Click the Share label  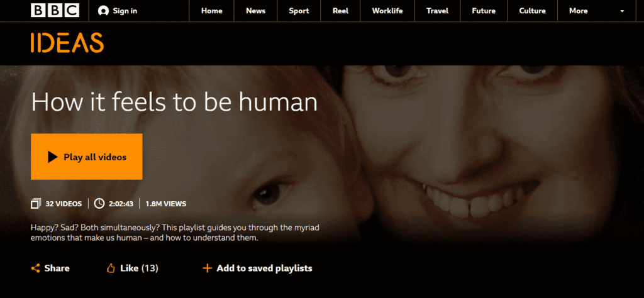[57, 268]
